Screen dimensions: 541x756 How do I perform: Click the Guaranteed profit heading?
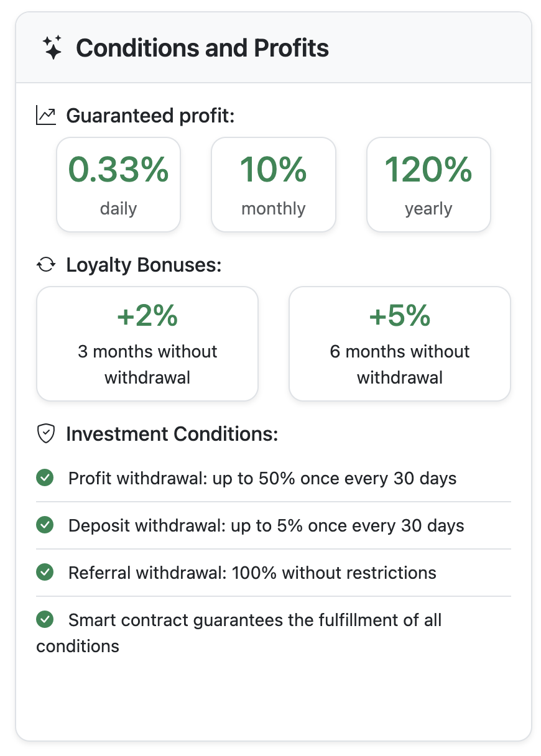150,116
